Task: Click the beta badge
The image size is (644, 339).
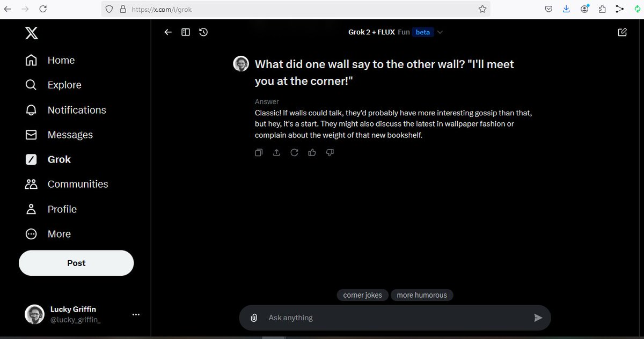Action: pos(423,32)
